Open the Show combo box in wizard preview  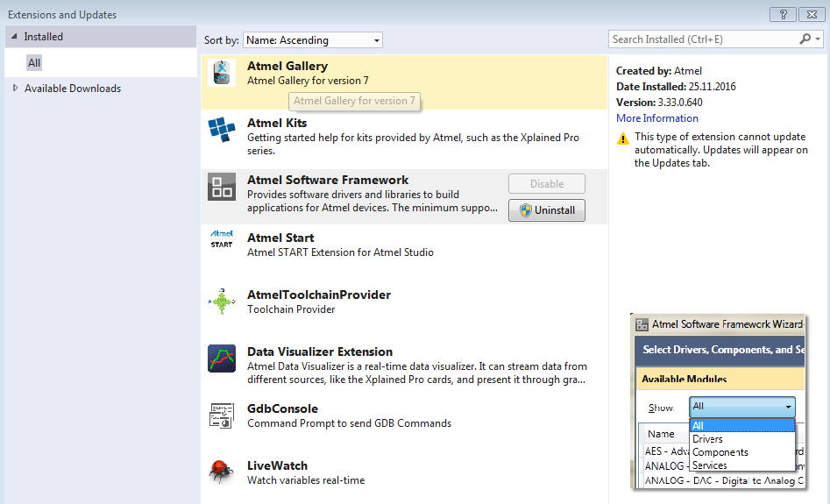click(x=742, y=407)
